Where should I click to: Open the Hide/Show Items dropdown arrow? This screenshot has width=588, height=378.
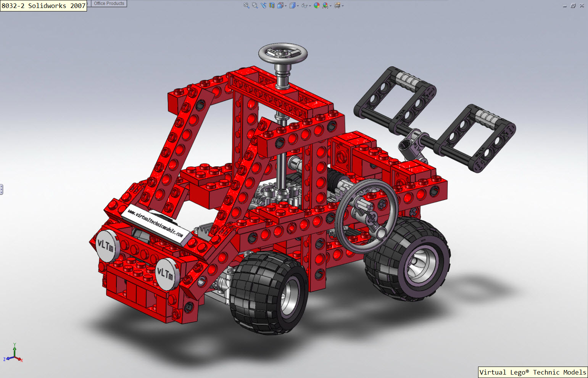tap(310, 6)
